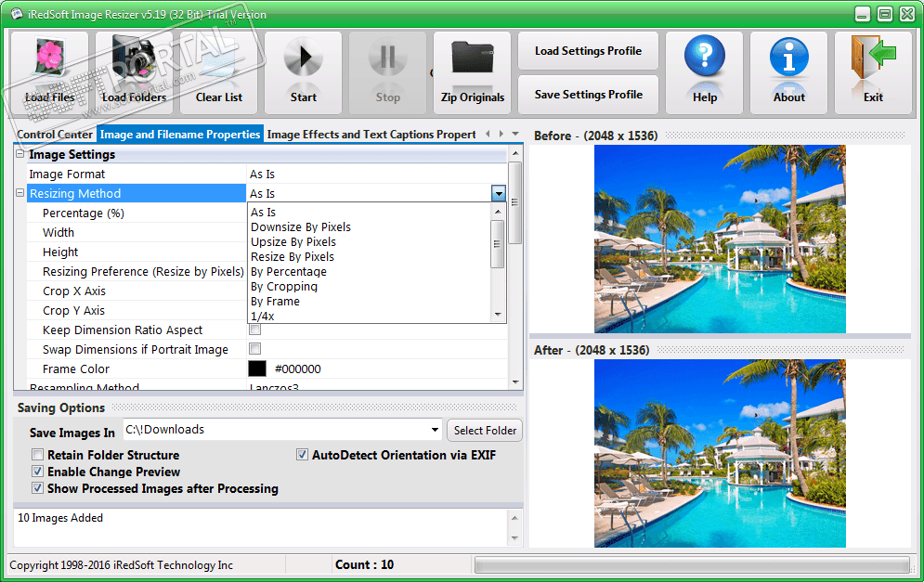Select the Percentage (%) property row
Viewport: 924px width, 582px height.
coord(137,213)
